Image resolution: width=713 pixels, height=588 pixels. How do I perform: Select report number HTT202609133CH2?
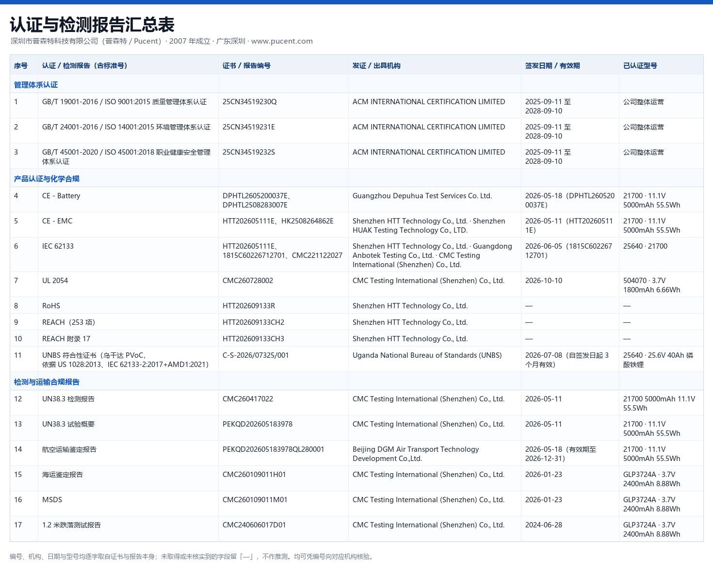pos(253,322)
